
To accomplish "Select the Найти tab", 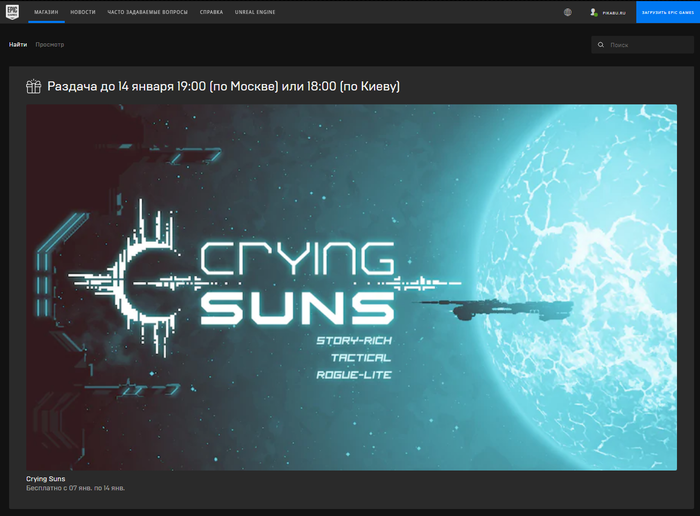I will tap(18, 45).
